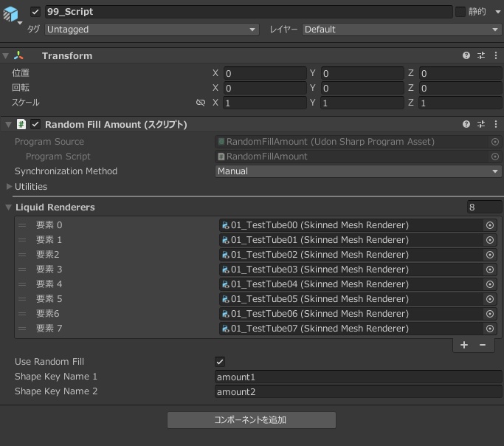Click the C# script icon of Random Fill Amount
Viewport: 504px width, 446px height.
21,124
